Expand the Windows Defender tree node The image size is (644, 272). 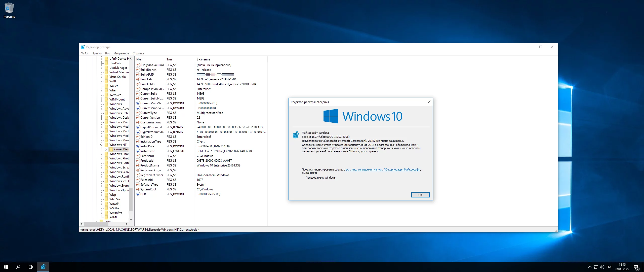coord(101,113)
